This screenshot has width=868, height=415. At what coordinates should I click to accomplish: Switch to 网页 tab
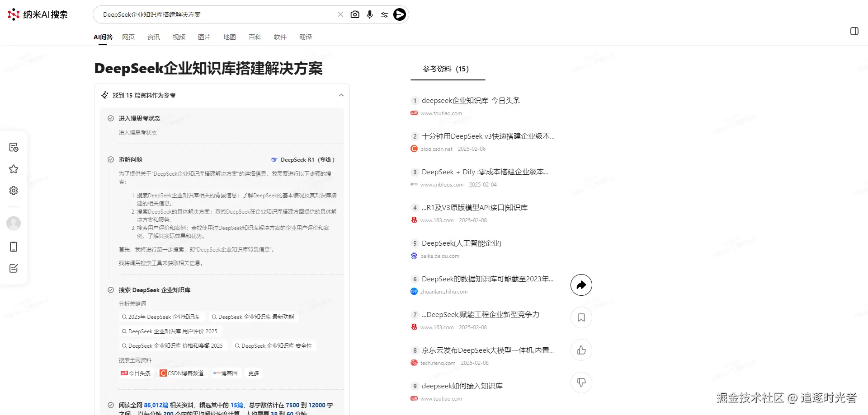tap(128, 37)
